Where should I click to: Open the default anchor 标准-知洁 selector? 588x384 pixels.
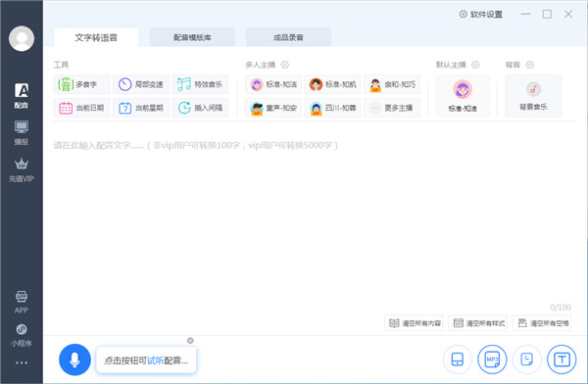coord(463,96)
